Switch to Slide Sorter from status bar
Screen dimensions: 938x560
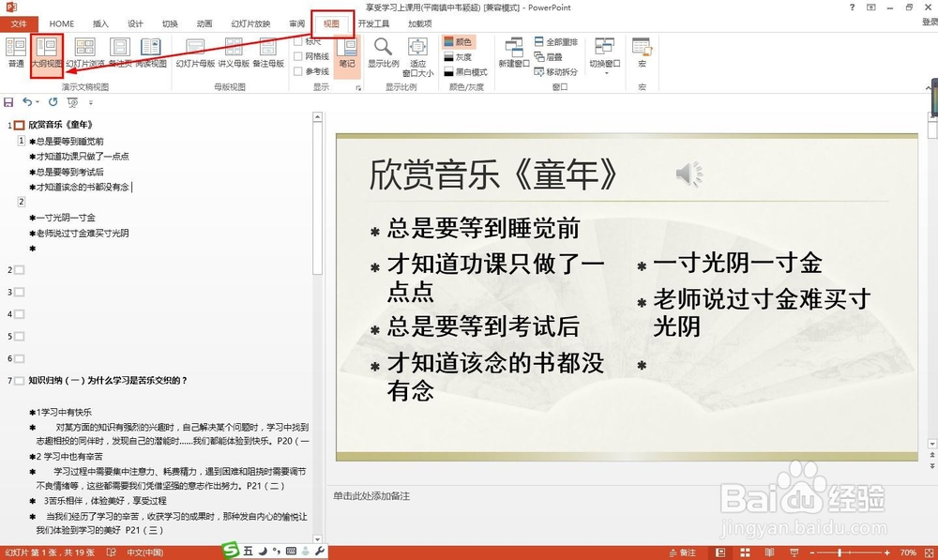point(745,552)
